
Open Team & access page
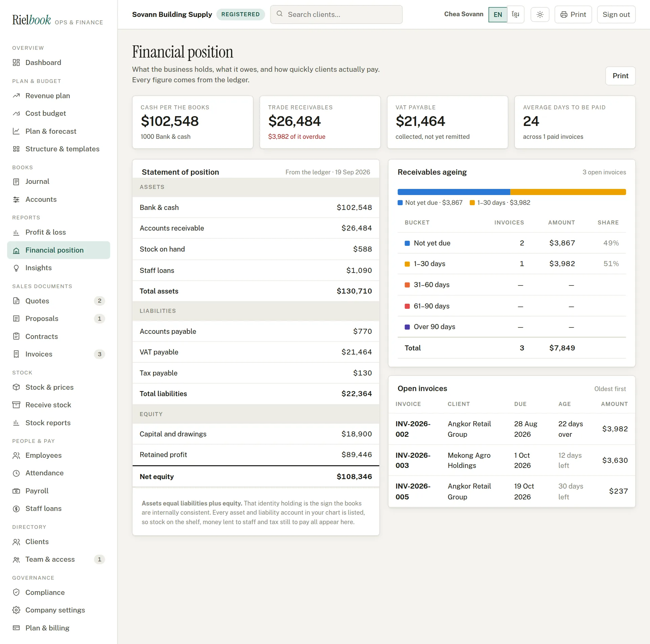pos(58,559)
